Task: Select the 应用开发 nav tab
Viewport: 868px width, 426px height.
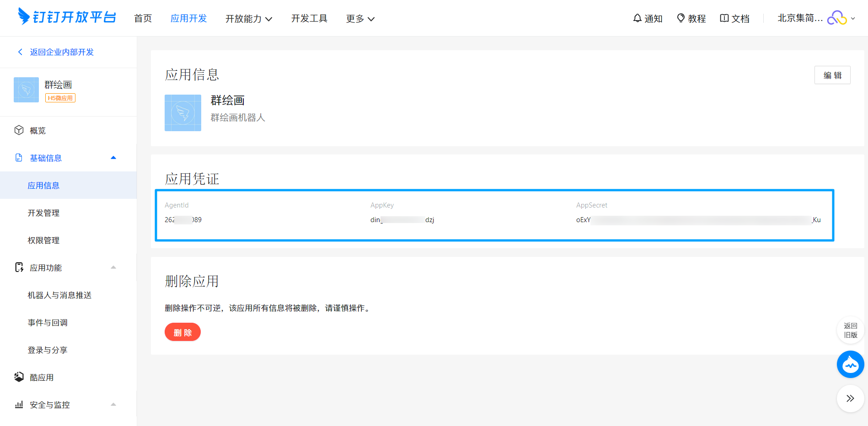Action: tap(188, 18)
